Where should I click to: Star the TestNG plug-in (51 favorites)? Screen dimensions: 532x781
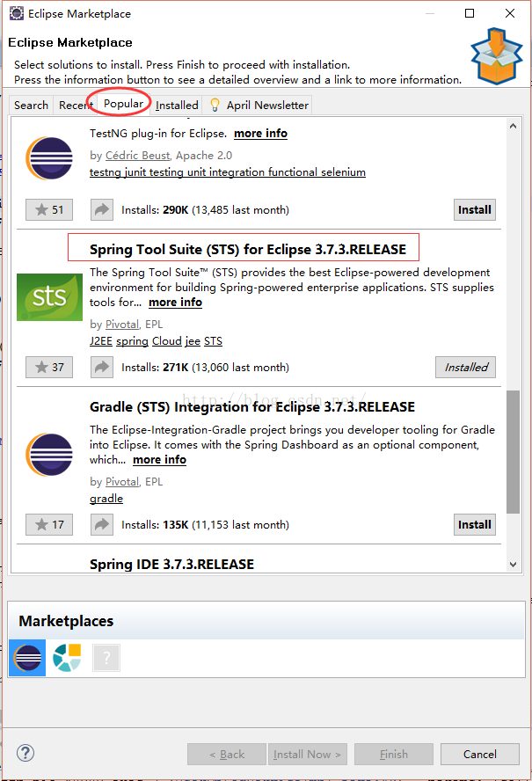(x=49, y=209)
